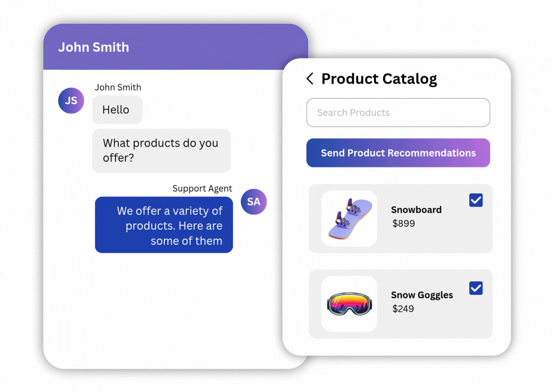Click the Product Catalog heading
The width and height of the screenshot is (552, 392).
tap(379, 79)
